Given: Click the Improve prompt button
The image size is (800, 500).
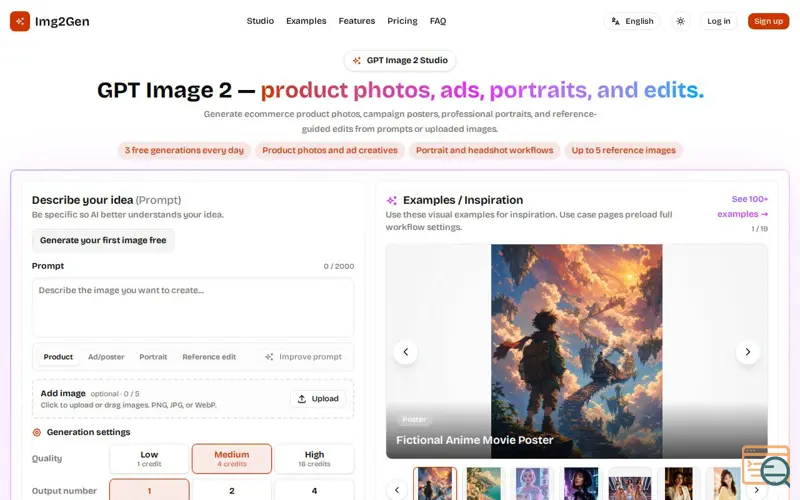Looking at the screenshot, I should coord(304,357).
